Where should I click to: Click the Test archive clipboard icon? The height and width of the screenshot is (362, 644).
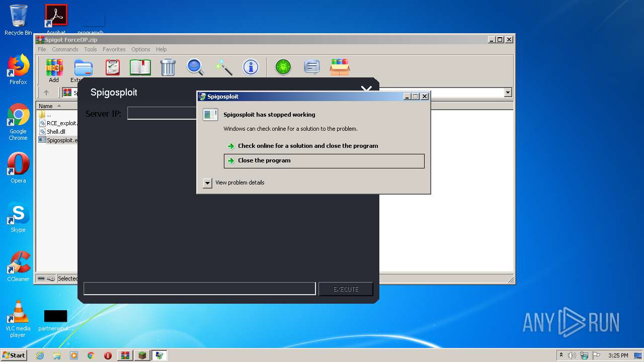(x=112, y=67)
